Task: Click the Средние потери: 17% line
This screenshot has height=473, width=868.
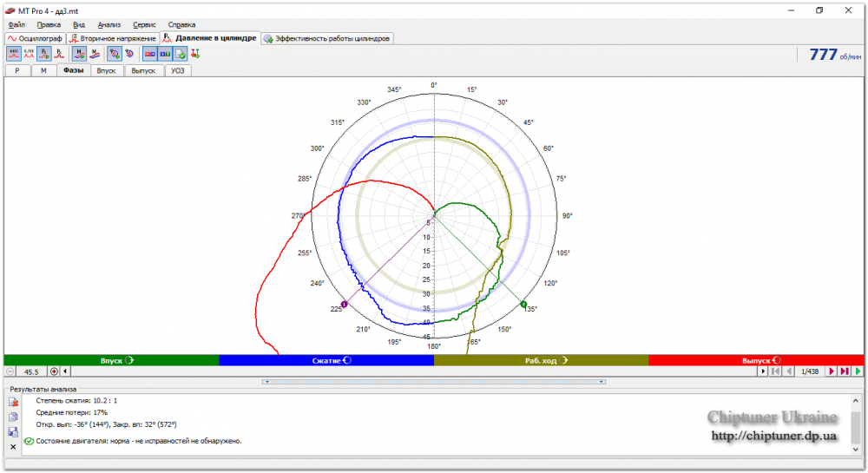Action: point(71,412)
